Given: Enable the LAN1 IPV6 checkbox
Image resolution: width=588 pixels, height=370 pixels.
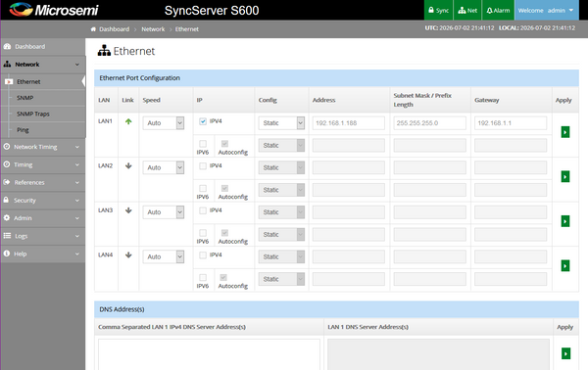Looking at the screenshot, I should (203, 144).
